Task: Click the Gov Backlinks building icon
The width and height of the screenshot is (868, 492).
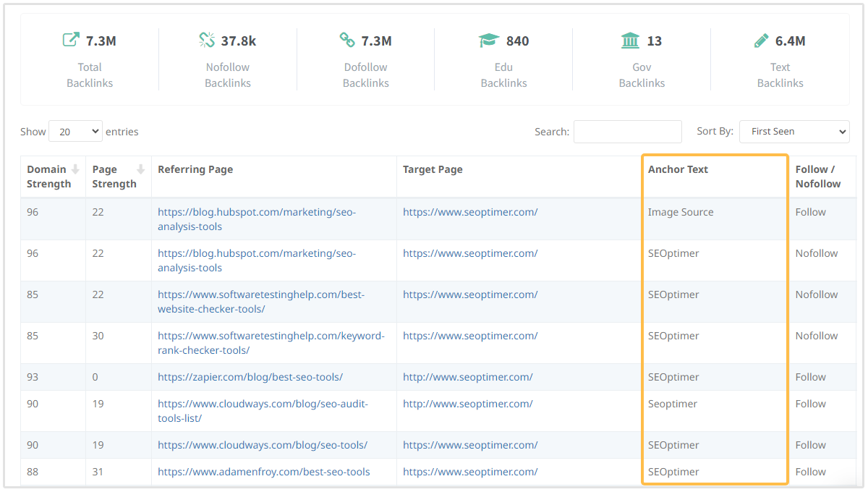Action: (630, 41)
